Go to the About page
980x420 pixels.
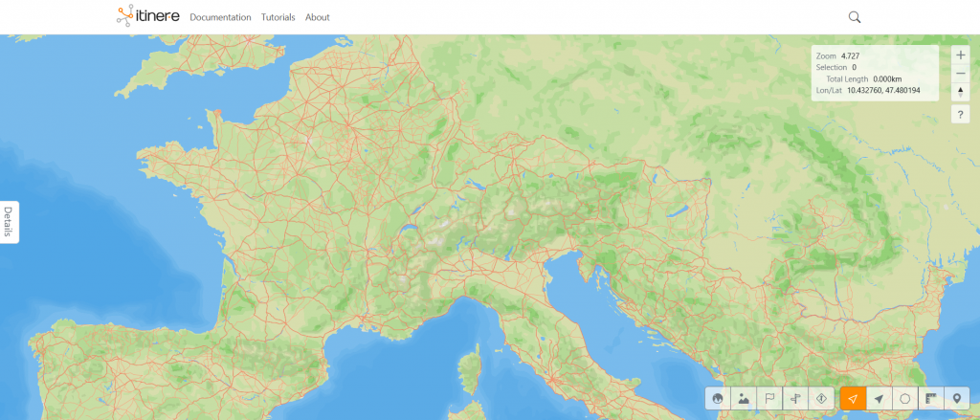pyautogui.click(x=318, y=17)
